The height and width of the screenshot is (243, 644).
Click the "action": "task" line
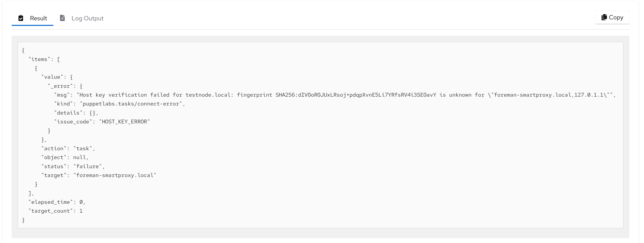pyautogui.click(x=68, y=149)
